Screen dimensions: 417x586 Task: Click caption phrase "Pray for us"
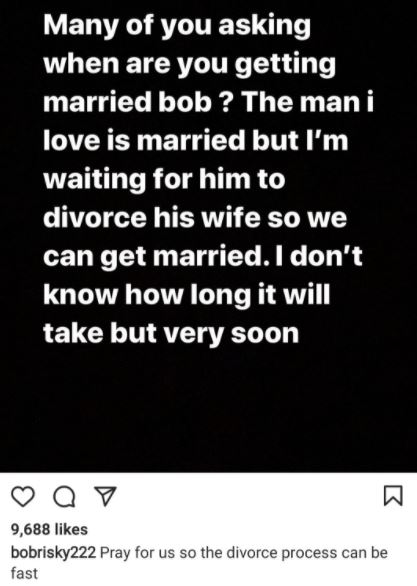click(x=139, y=552)
